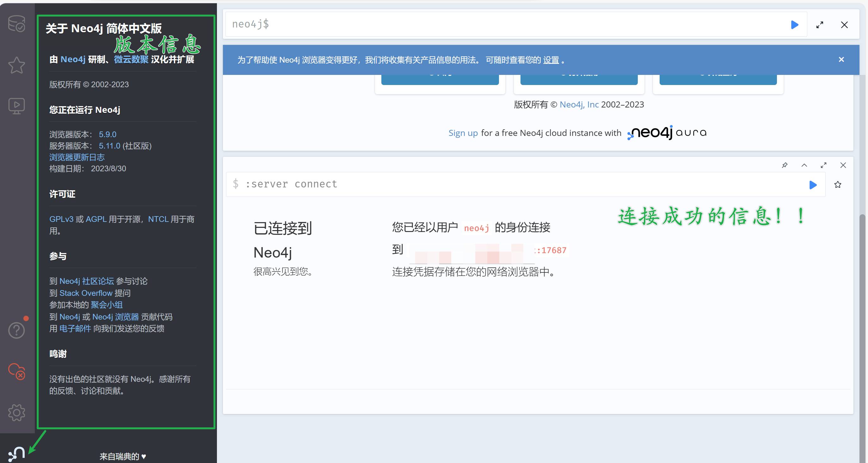Open the Guides play-screen sidebar icon

[x=16, y=107]
